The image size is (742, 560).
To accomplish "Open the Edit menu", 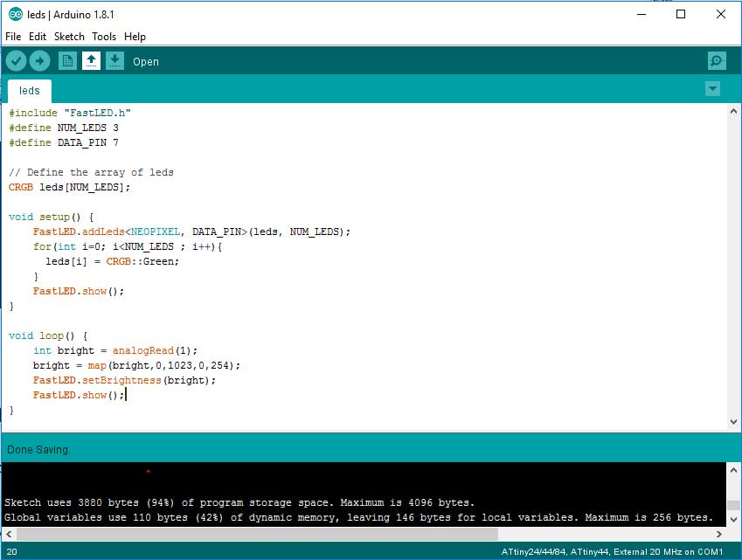I will 38,37.
